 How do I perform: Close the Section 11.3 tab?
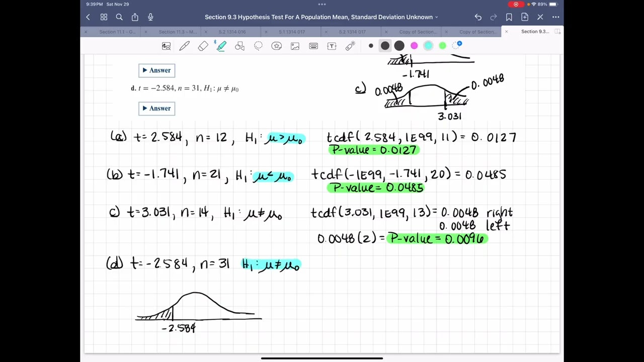coord(146,32)
